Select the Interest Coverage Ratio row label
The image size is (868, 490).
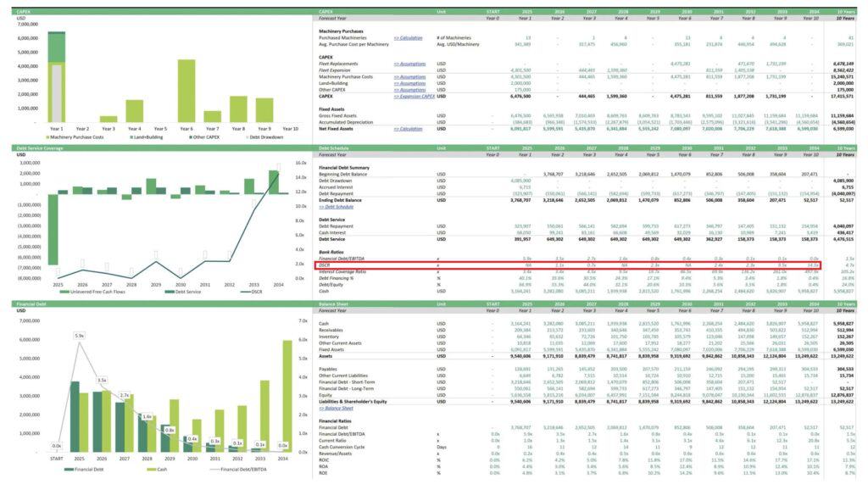click(342, 272)
